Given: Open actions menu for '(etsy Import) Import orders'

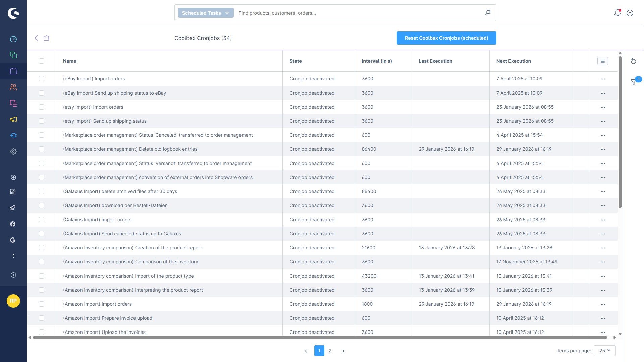Looking at the screenshot, I should [603, 107].
